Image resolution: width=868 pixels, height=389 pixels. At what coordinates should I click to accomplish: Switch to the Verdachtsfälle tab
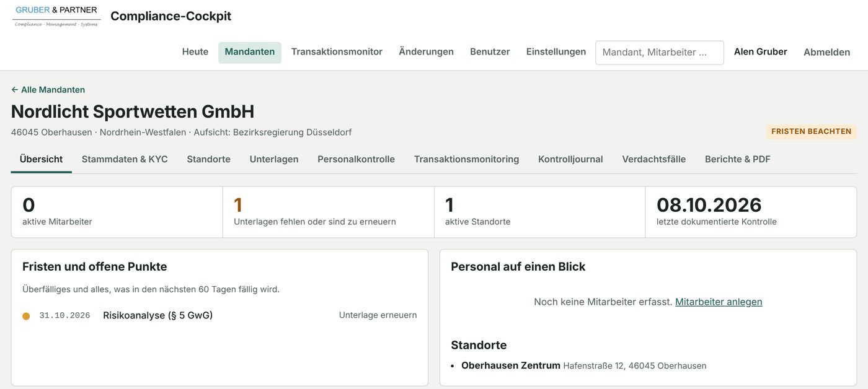[x=654, y=159]
